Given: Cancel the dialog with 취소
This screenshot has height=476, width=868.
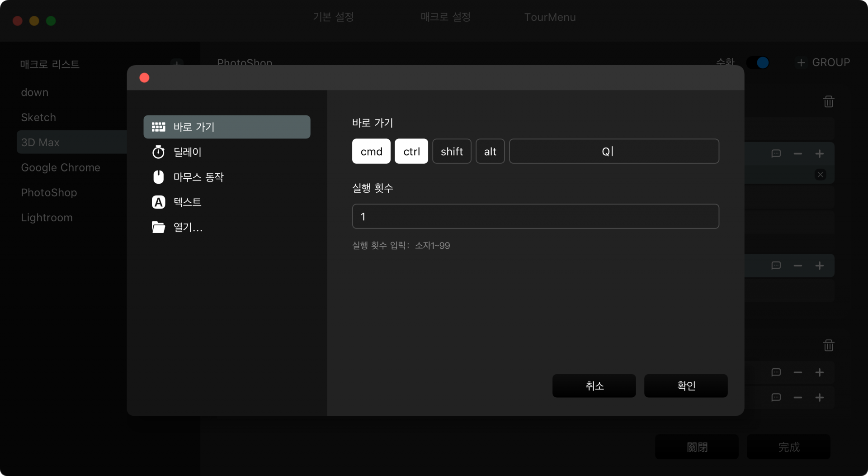Looking at the screenshot, I should pyautogui.click(x=594, y=386).
